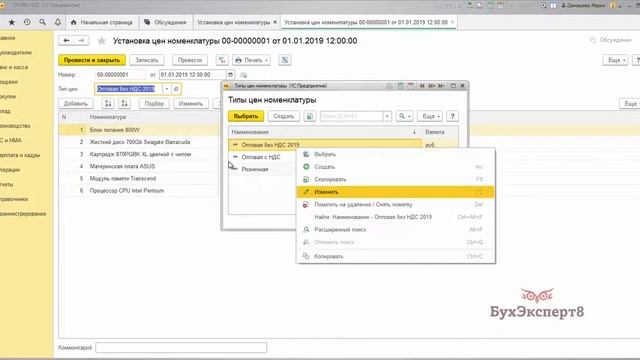640x360 pixels.
Task: Click the M button in dialog title bar
Action: point(422,86)
